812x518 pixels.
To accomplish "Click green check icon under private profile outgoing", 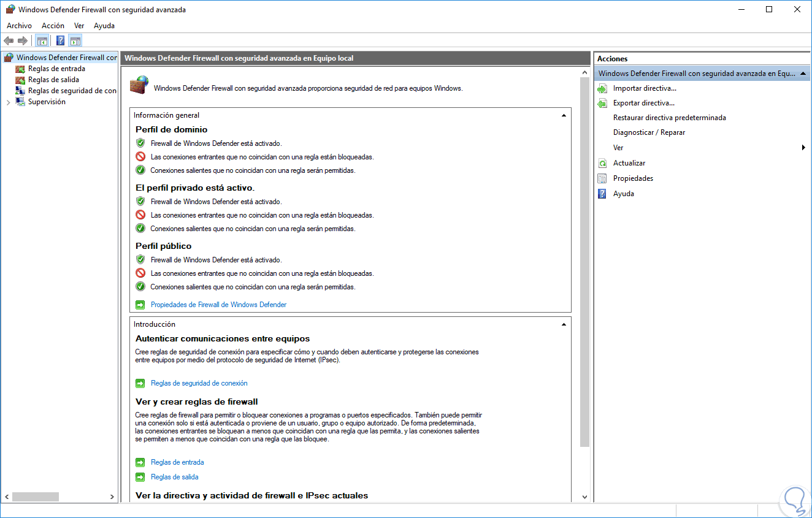I will [x=140, y=229].
